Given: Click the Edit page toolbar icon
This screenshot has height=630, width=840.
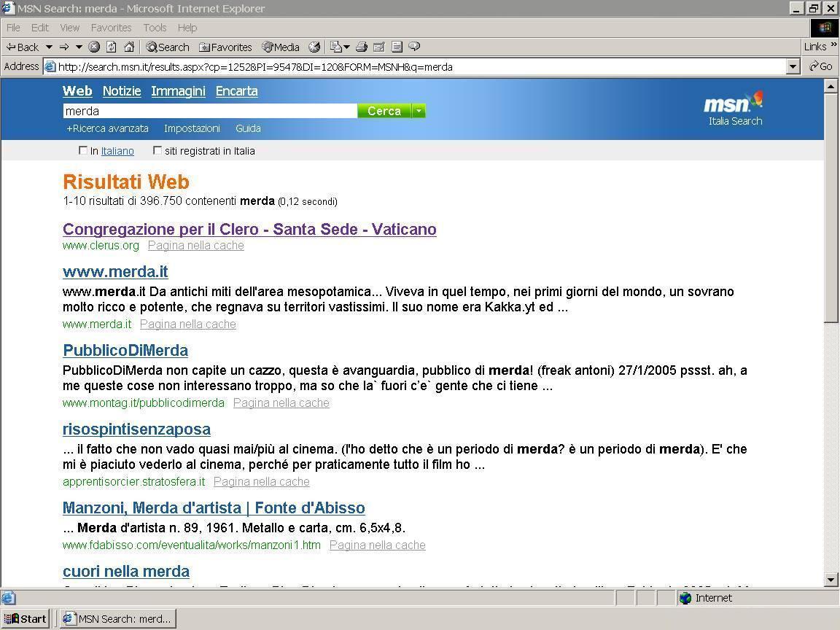Looking at the screenshot, I should [379, 47].
